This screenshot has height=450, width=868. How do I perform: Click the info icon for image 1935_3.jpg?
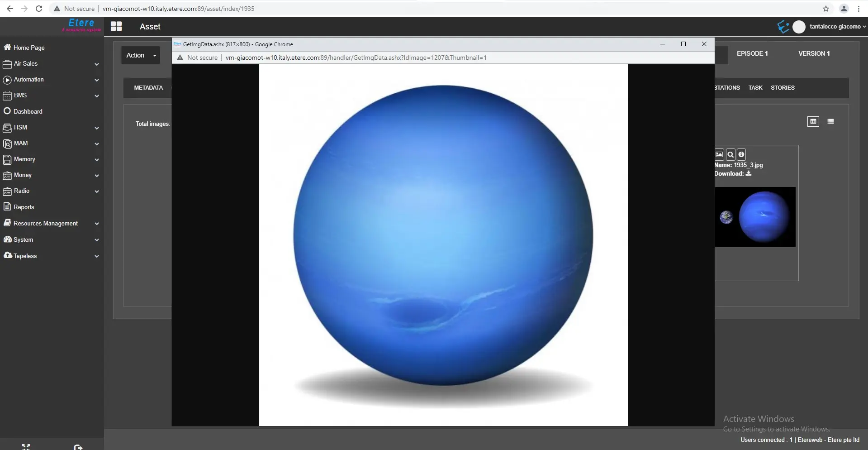click(x=741, y=155)
